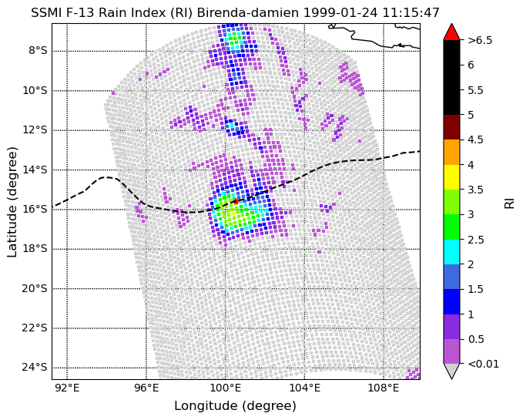This screenshot has height=420, width=523.
Task: Click the Latitude (degree) axis label
Action: point(12,201)
